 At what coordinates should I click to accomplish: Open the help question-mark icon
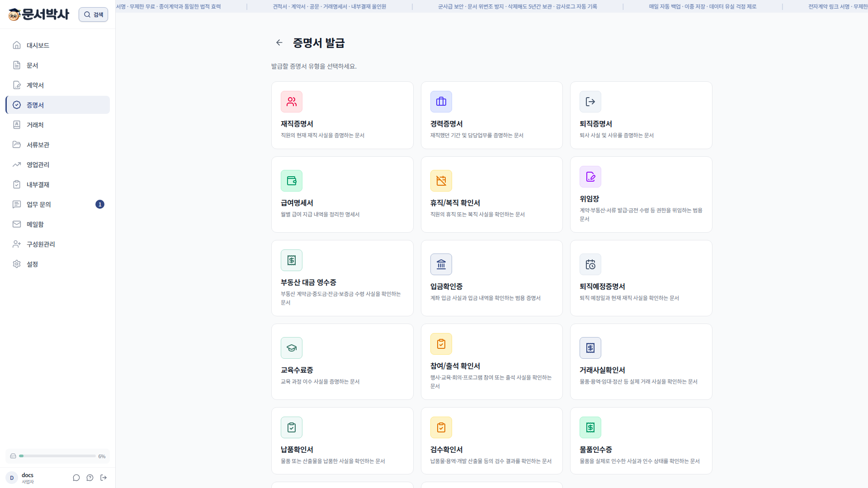(90, 478)
